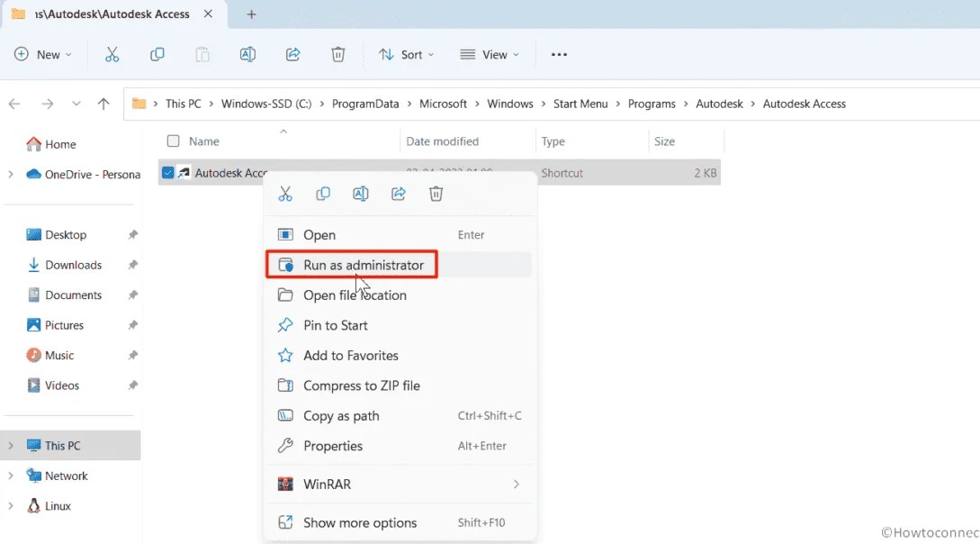Open the Downloads folder in the sidebar
The width and height of the screenshot is (980, 544).
72,265
